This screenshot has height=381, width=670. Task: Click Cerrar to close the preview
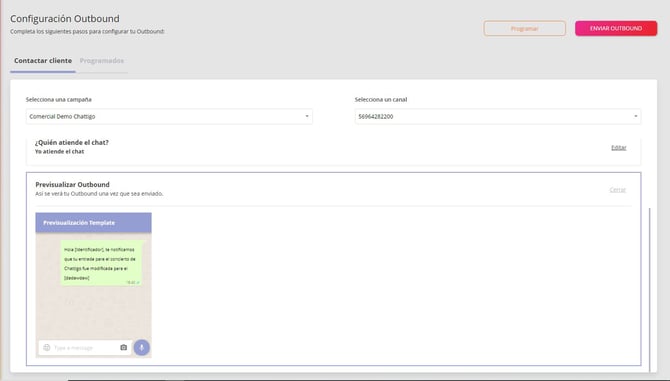[x=617, y=190]
